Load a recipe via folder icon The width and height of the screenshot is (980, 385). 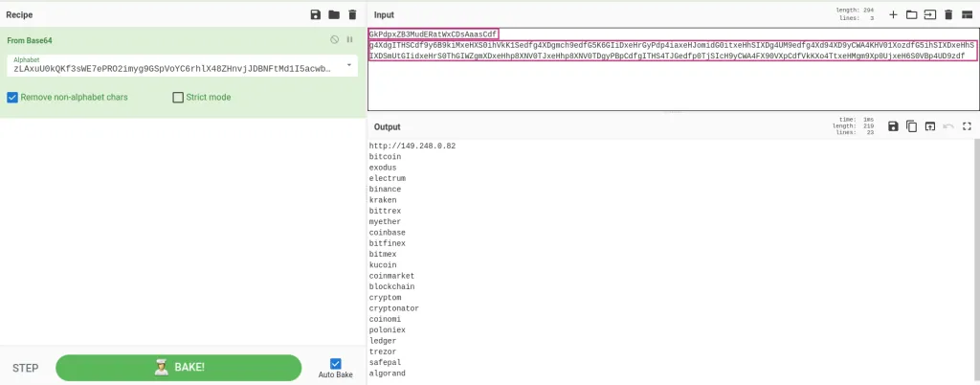point(334,14)
